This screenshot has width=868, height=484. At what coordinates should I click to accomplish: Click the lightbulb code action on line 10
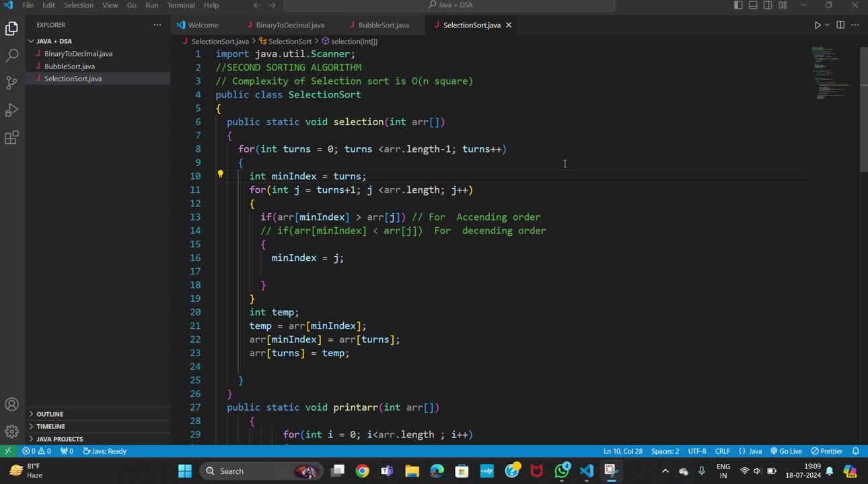(x=220, y=174)
